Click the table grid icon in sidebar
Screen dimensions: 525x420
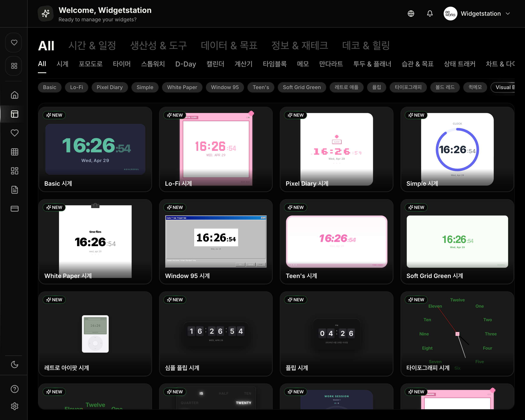pyautogui.click(x=15, y=152)
